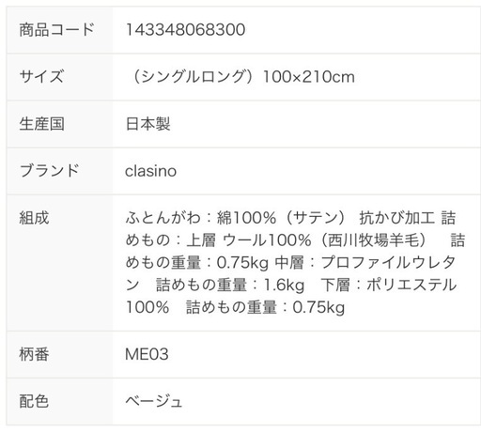
Task: Click the 配色 label cell
Action: 59,402
